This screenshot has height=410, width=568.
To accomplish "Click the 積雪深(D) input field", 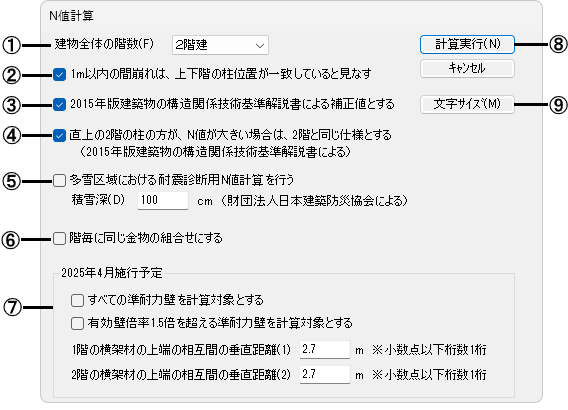I will [x=163, y=200].
